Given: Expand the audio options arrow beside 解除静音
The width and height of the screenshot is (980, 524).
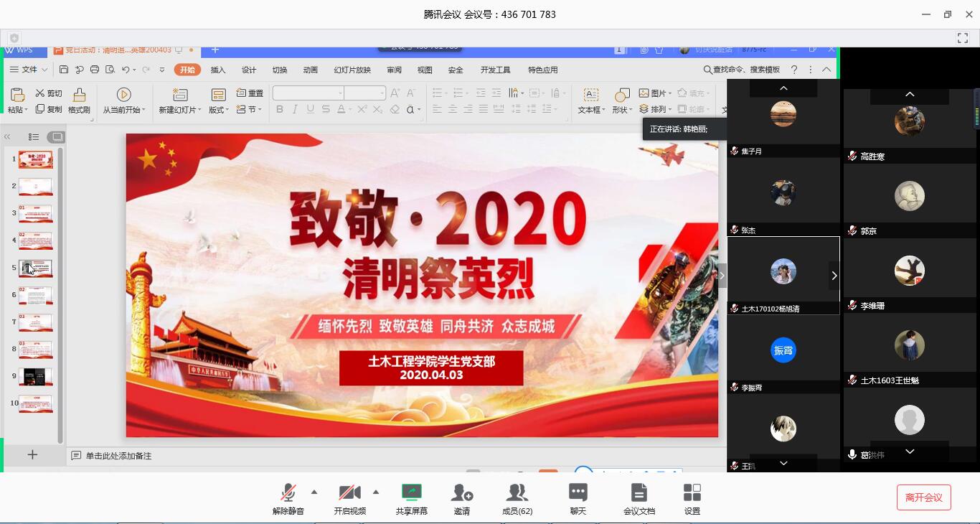Looking at the screenshot, I should [314, 492].
